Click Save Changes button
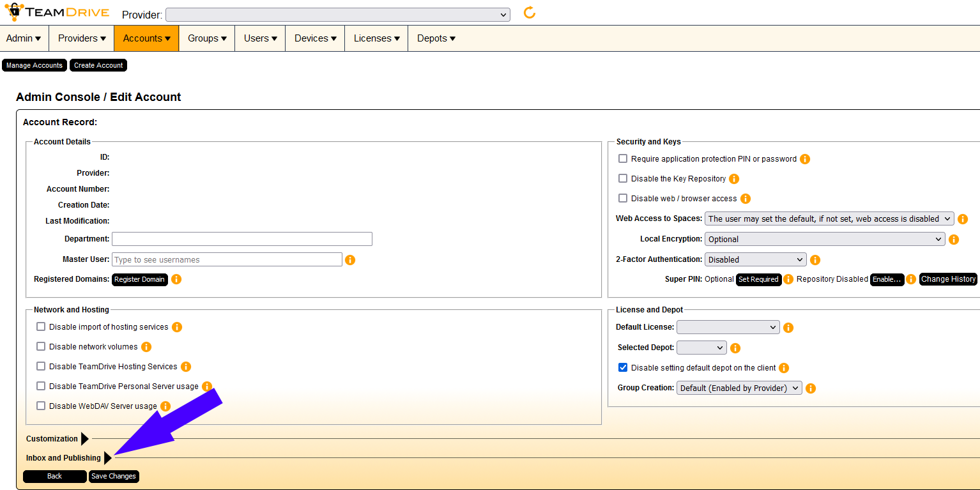 tap(114, 477)
